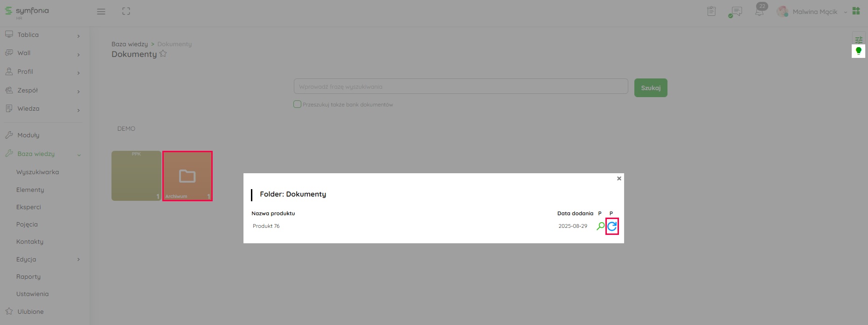The height and width of the screenshot is (325, 868).
Task: Click the blue restore arrow for Produkt 76
Action: 611,226
